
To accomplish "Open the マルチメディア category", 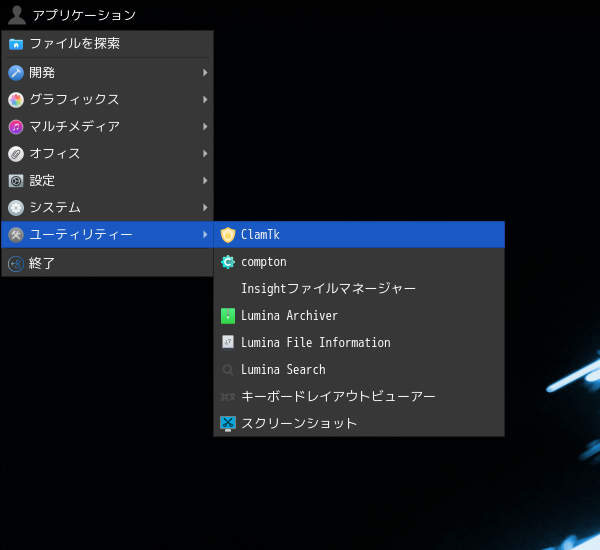I will [x=108, y=127].
